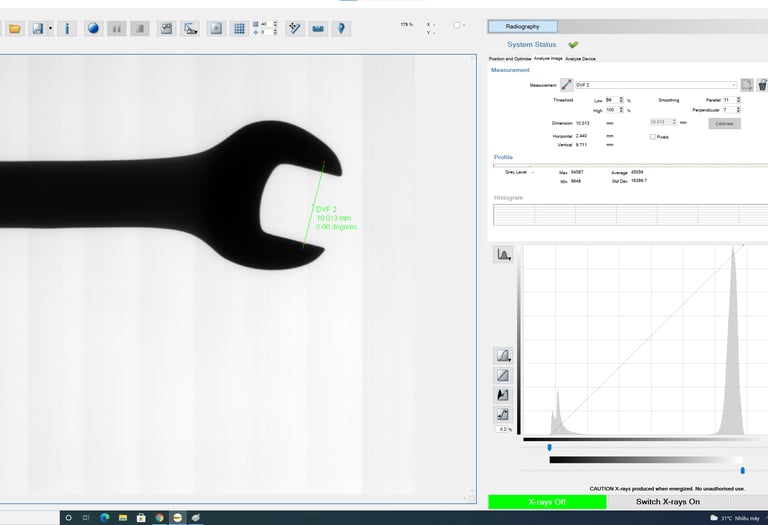The height and width of the screenshot is (525, 768).
Task: Click the blue ruler scale icon
Action: (318, 29)
